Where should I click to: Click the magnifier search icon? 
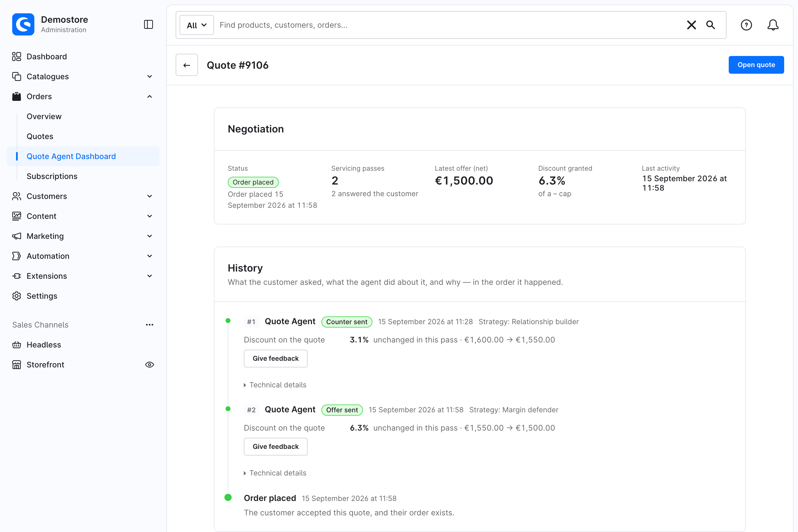click(x=710, y=25)
